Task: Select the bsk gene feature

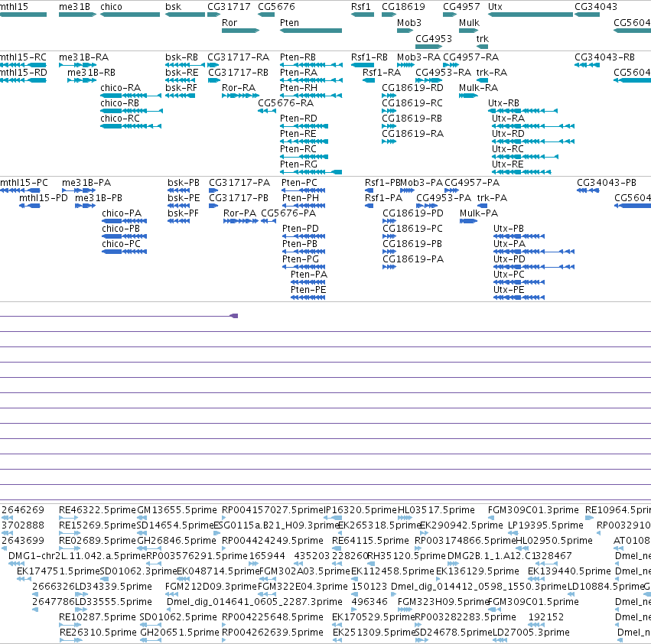Action: click(x=185, y=15)
